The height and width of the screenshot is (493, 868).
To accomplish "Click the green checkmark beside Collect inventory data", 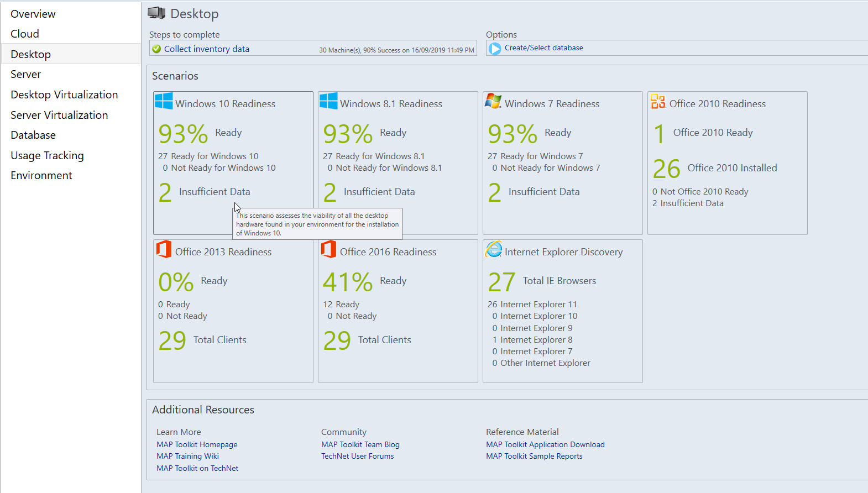I will coord(156,49).
